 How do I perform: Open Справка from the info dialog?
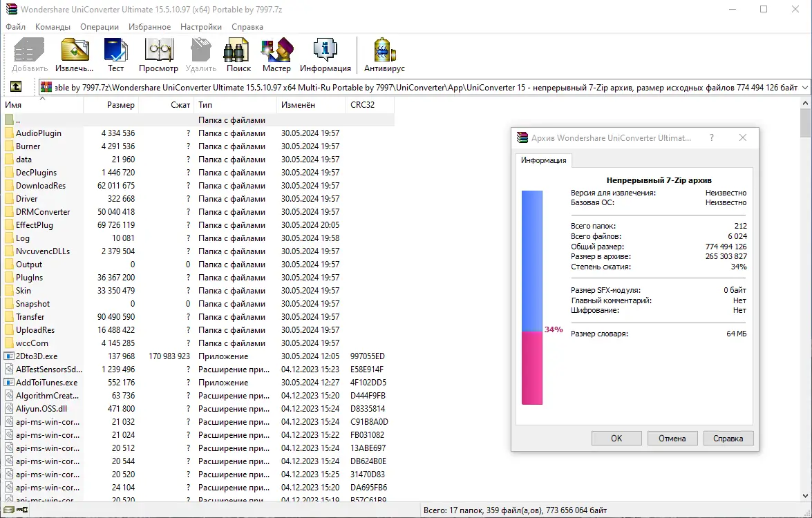[728, 438]
